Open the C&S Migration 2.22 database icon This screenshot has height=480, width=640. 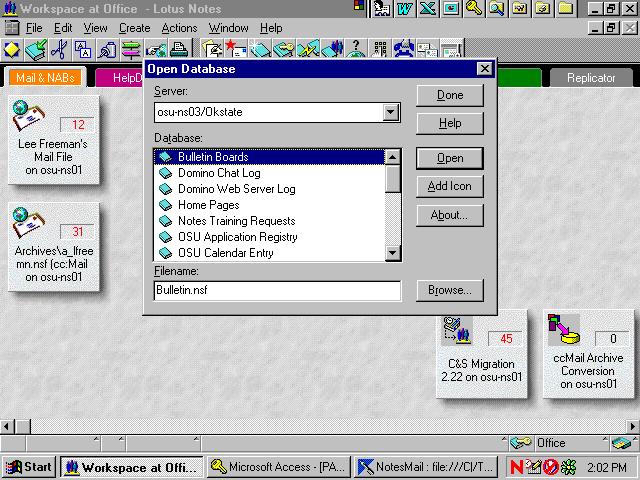click(x=481, y=353)
